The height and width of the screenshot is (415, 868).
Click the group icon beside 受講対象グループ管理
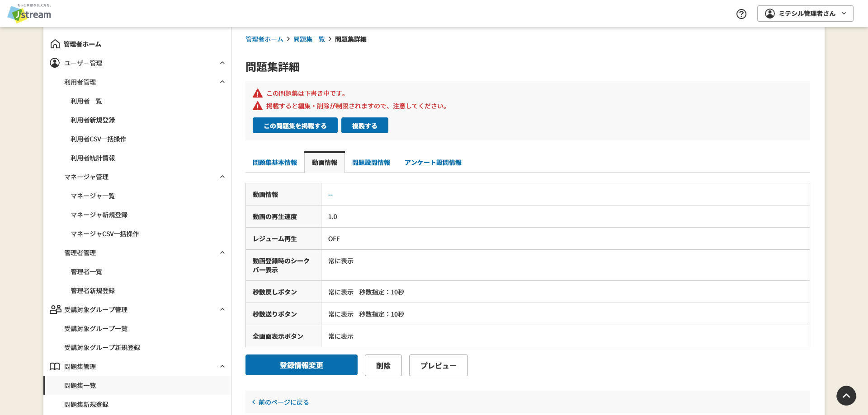point(55,309)
